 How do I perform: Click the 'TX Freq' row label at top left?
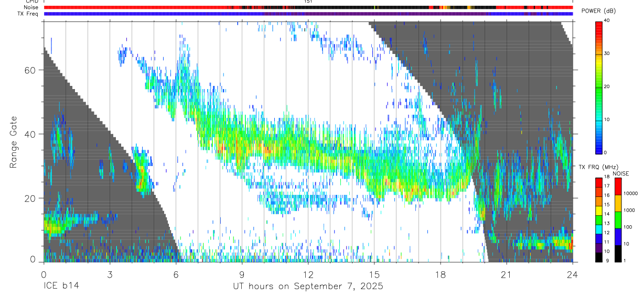29,14
